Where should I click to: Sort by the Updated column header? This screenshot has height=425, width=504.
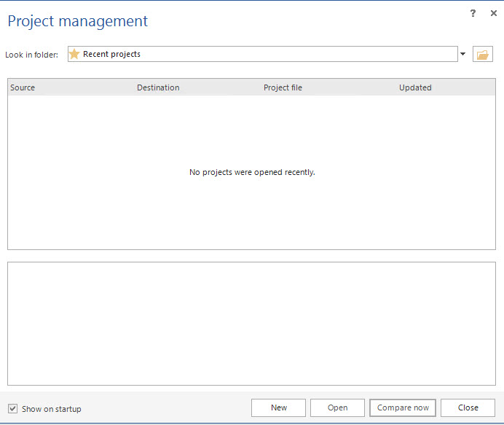tap(415, 87)
